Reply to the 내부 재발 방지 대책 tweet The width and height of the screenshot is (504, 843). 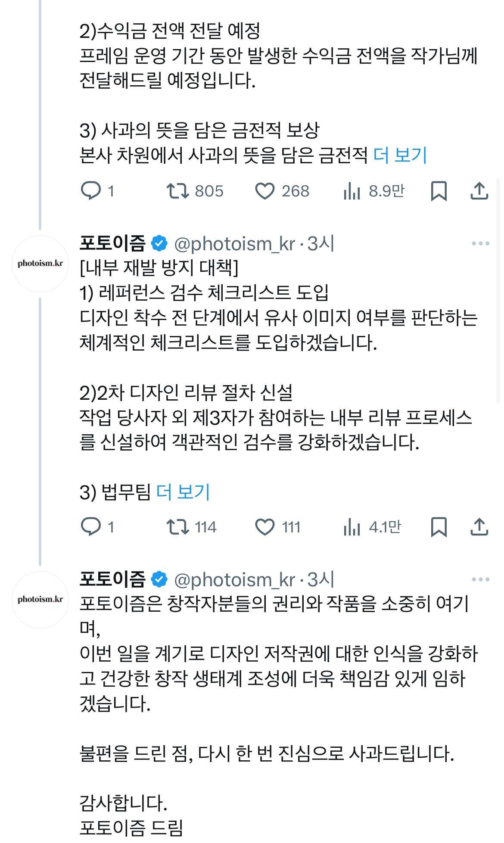91,527
